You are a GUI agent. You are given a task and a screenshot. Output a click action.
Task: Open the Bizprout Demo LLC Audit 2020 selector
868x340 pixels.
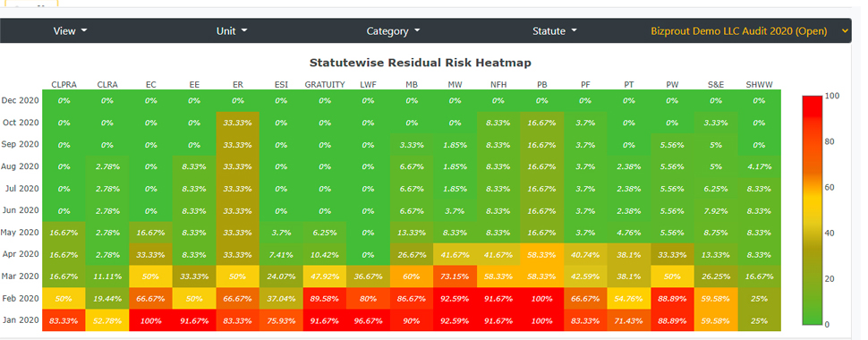[x=750, y=31]
